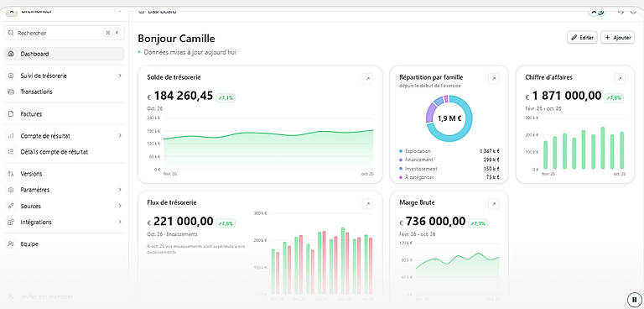Click the 1 871 000,00 revenue amount
Viewport: 644px width, 309px height.
coord(567,97)
